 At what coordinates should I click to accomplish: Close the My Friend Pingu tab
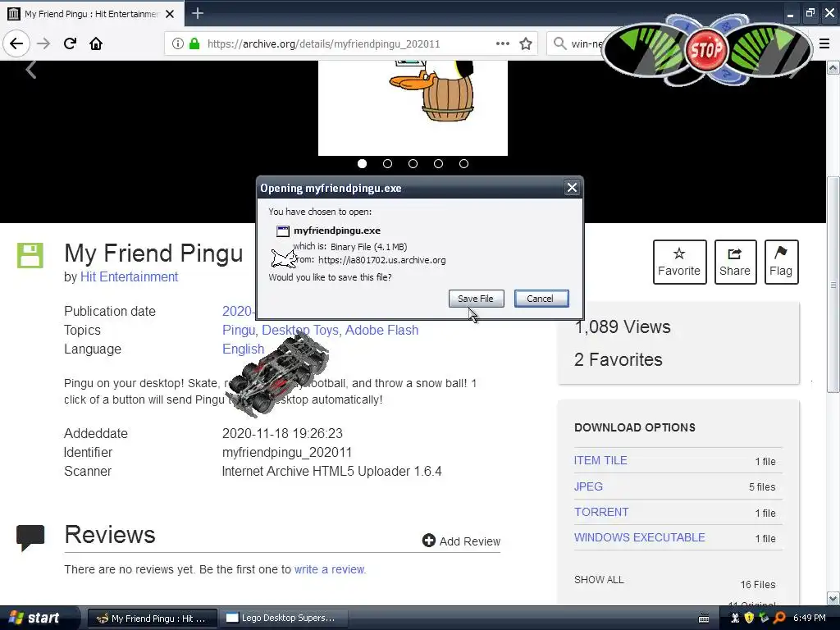[x=170, y=14]
